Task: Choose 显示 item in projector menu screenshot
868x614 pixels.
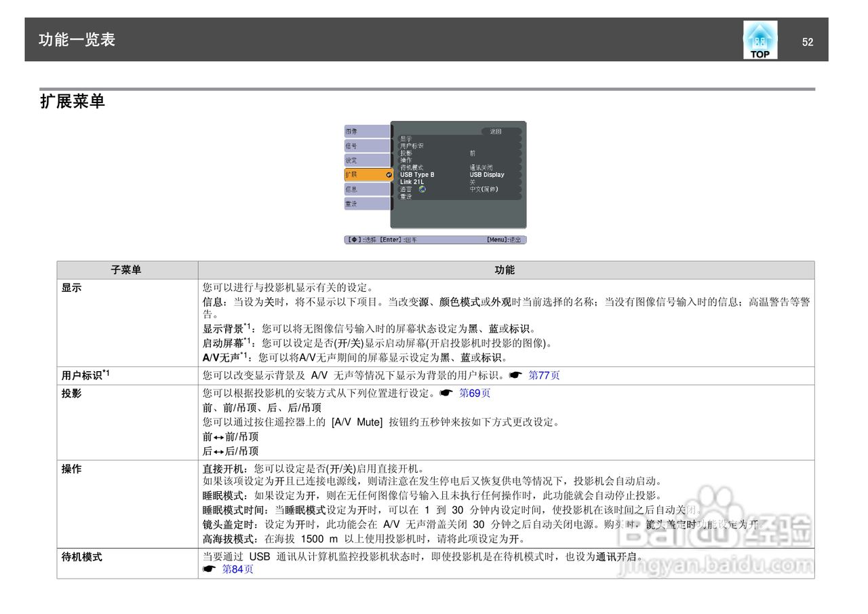Action: 406,139
